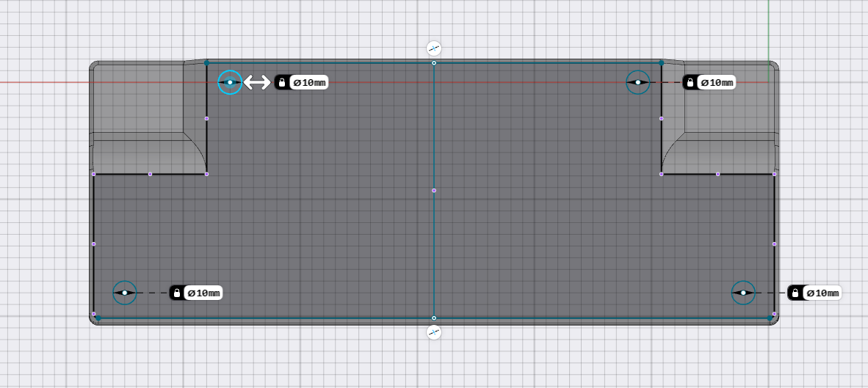This screenshot has width=868, height=388.
Task: Click the lock icon beside the top-left Ø10mm dimension
Action: tap(282, 83)
